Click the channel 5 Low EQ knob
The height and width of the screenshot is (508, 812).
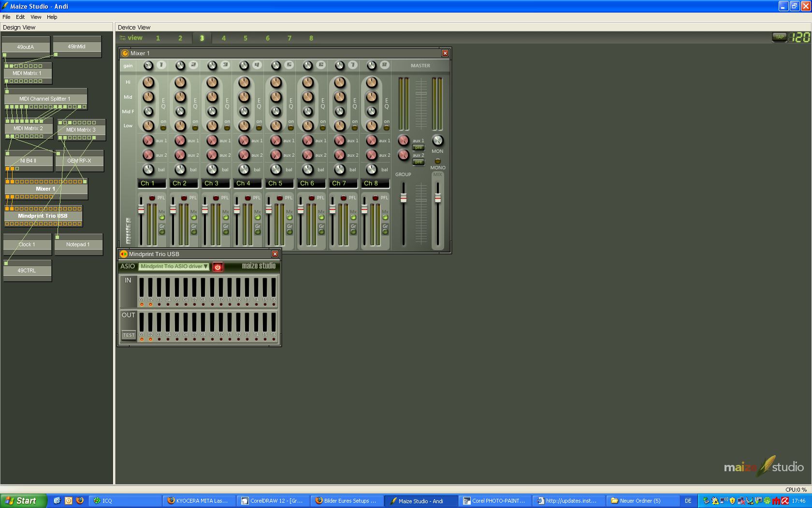coord(275,126)
